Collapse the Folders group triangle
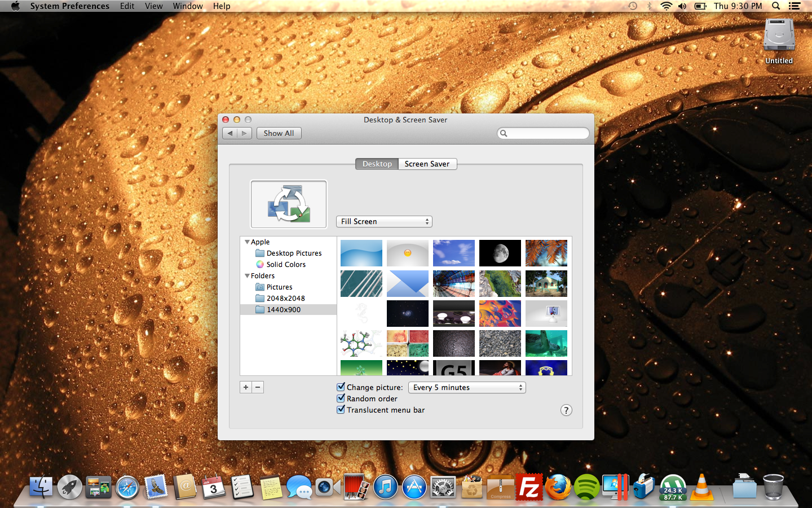 [x=247, y=275]
